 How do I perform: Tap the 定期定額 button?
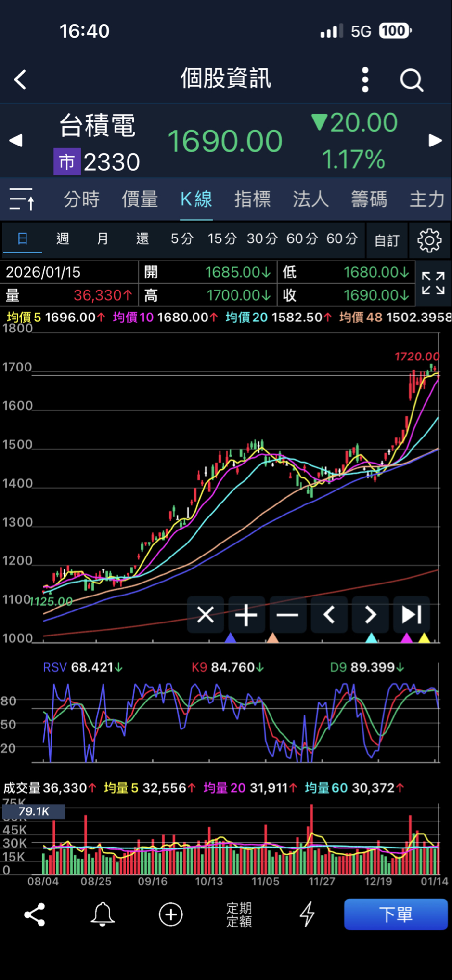(x=239, y=914)
